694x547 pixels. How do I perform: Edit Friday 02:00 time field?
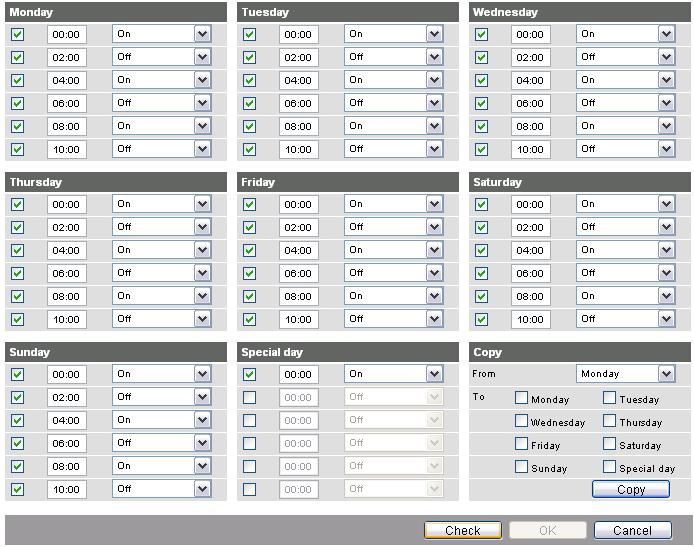[299, 227]
